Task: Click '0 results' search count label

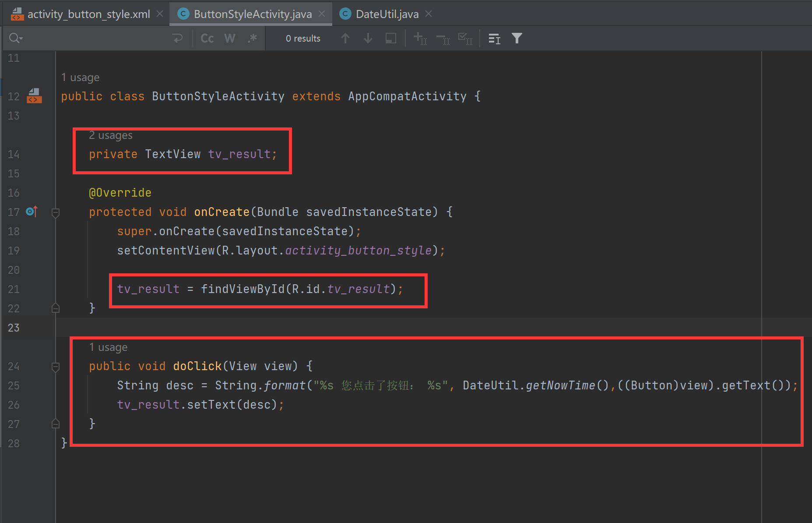Action: (x=303, y=39)
